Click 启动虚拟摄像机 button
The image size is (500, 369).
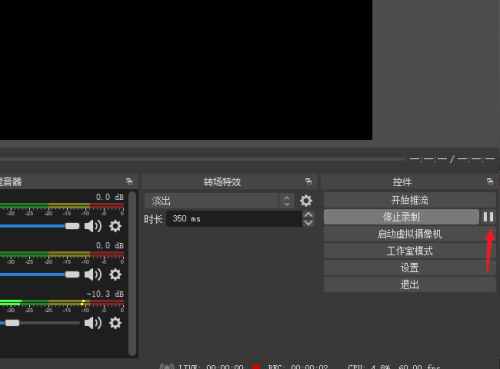coord(410,234)
